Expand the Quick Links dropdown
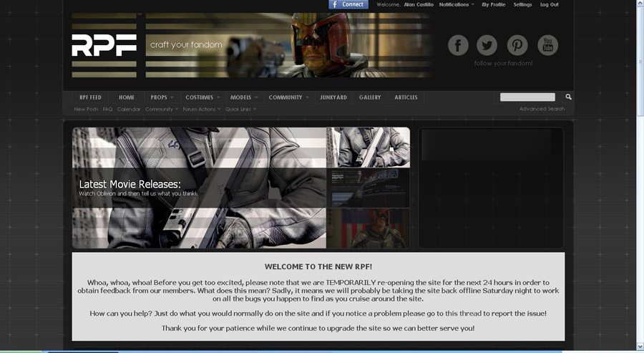644x353 pixels. tap(240, 110)
